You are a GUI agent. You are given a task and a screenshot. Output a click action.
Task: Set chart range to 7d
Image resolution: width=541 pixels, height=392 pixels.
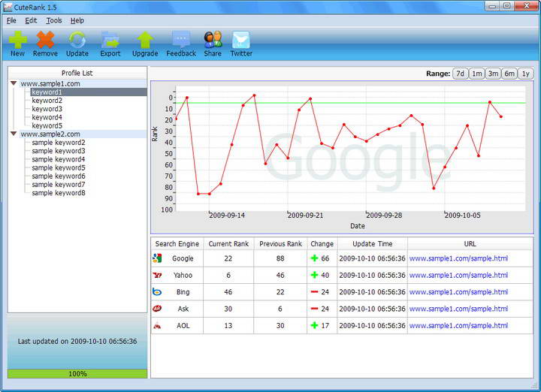pos(461,74)
